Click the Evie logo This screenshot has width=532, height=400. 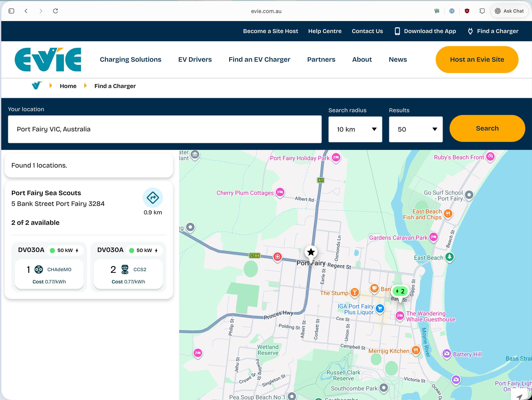pyautogui.click(x=48, y=60)
